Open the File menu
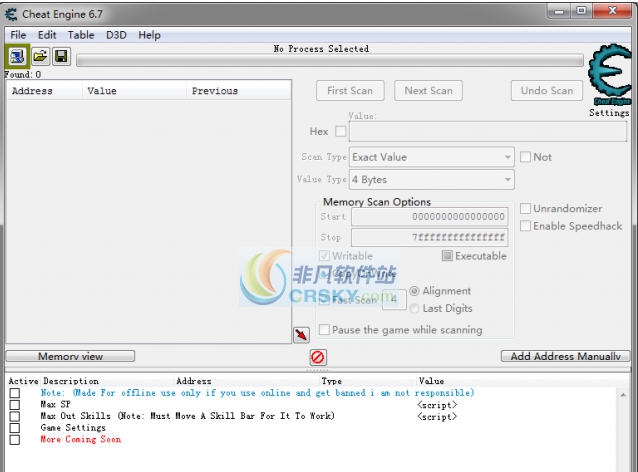The width and height of the screenshot is (638, 472). pyautogui.click(x=18, y=35)
